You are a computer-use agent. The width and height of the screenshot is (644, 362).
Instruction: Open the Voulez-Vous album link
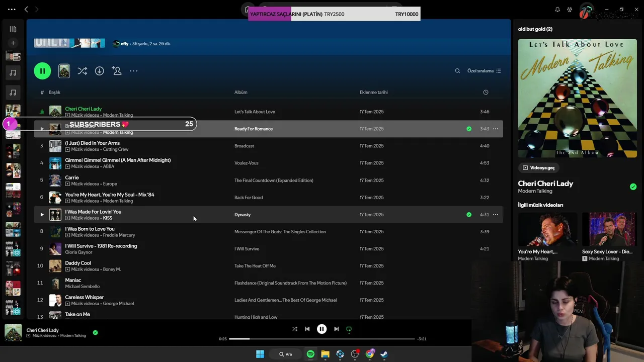point(247,163)
